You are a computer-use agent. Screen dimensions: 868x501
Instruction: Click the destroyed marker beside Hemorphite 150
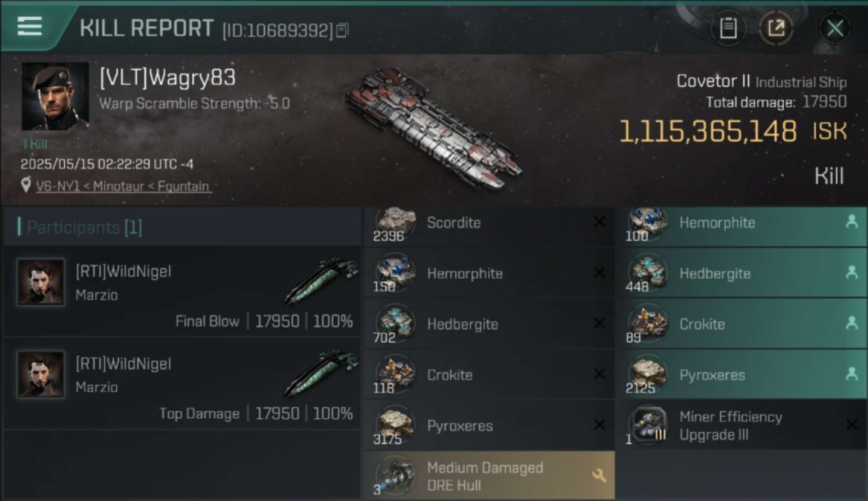pos(600,273)
